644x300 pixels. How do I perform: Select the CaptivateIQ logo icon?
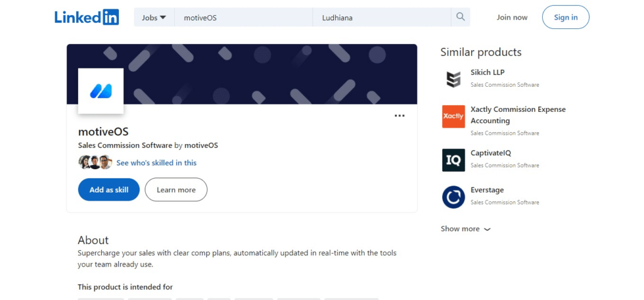tap(453, 160)
